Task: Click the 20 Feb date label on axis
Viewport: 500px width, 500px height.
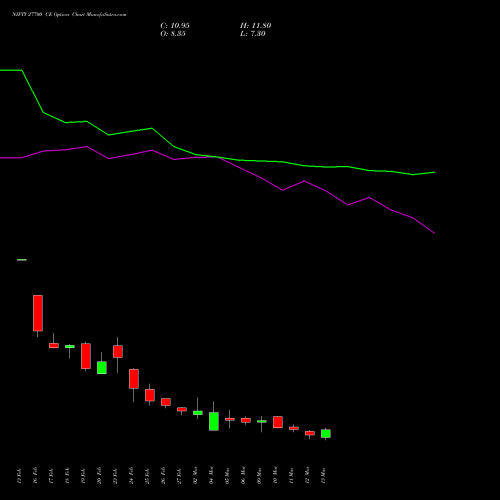Action: pos(99,476)
